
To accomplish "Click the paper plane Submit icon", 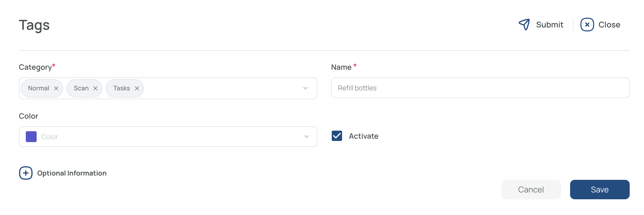I will 524,25.
